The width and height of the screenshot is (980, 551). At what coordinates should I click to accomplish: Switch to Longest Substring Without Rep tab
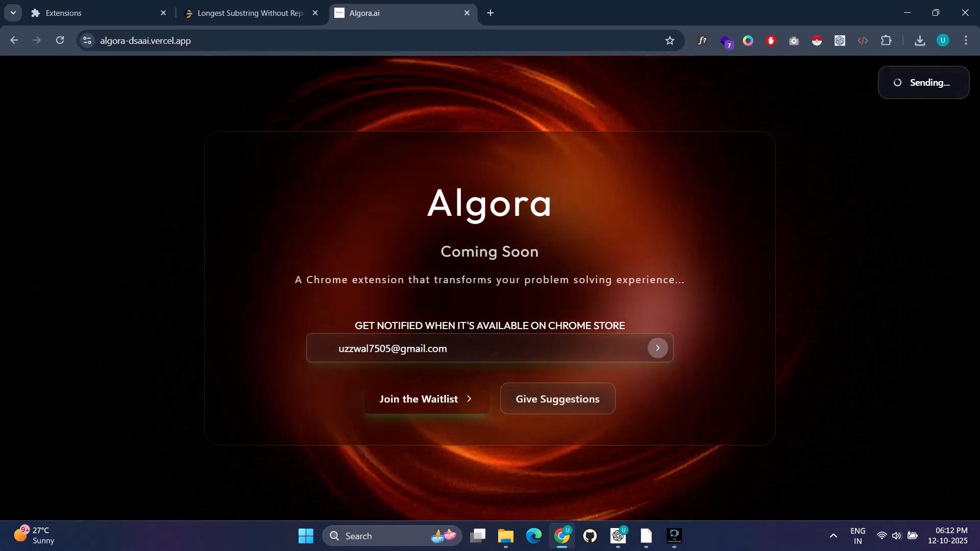click(250, 13)
